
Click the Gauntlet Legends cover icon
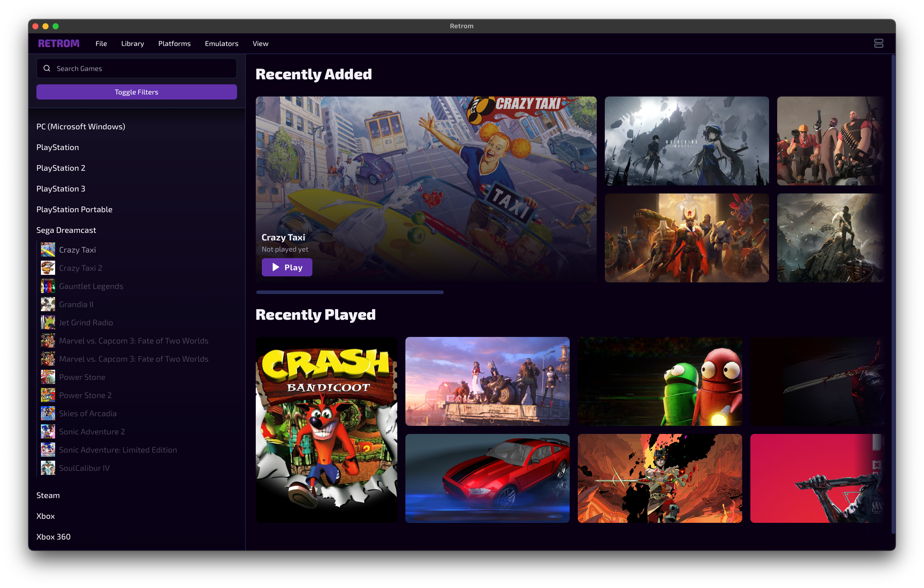coord(48,286)
